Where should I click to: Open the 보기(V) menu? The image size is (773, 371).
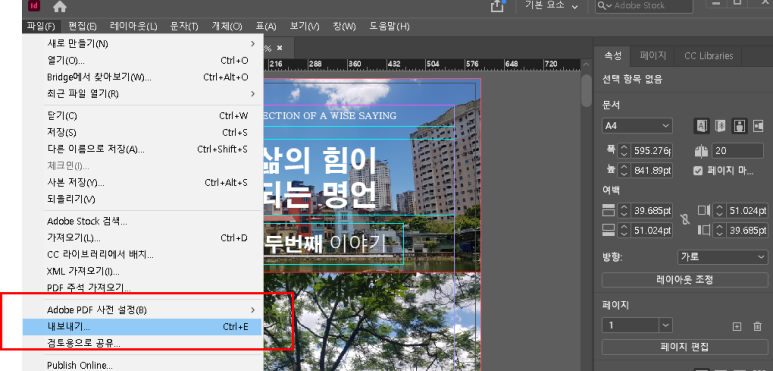(304, 26)
